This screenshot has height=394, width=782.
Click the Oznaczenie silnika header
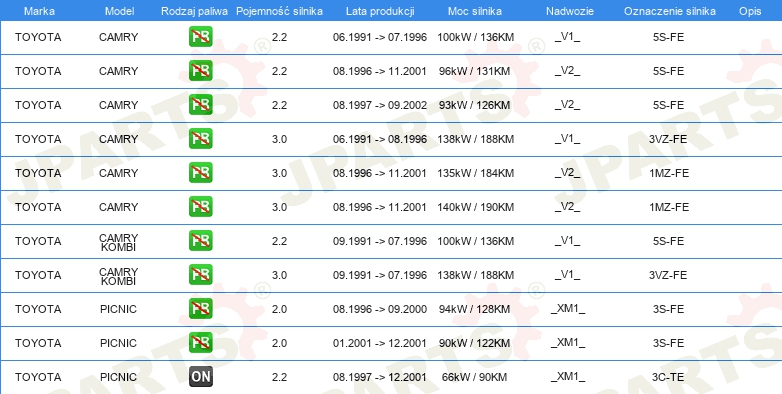[670, 11]
